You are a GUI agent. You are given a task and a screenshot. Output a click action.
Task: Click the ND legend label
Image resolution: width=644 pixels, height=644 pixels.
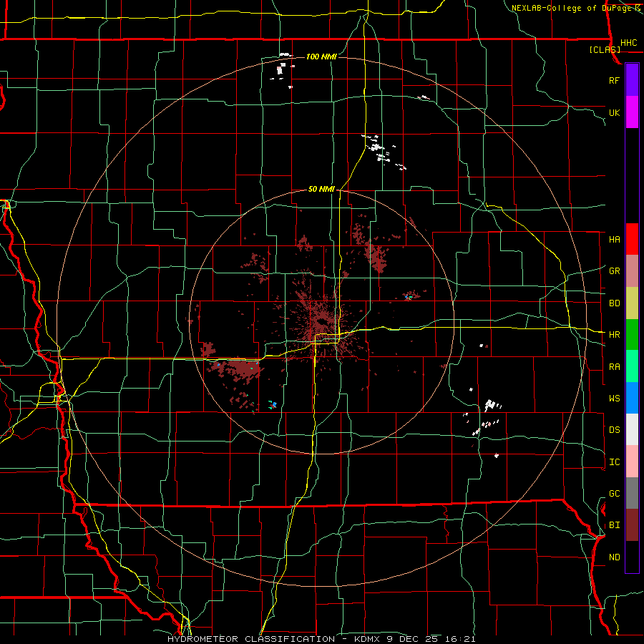tap(615, 557)
